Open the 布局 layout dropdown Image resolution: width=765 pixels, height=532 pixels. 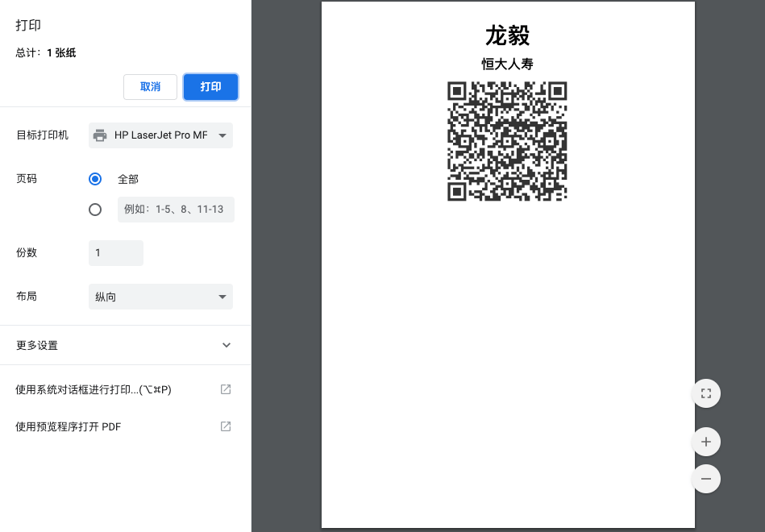(160, 297)
